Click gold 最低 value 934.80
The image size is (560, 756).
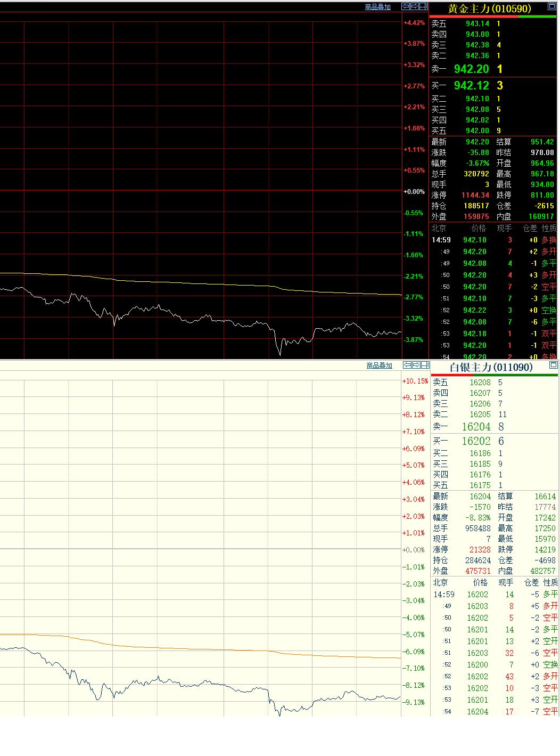542,184
